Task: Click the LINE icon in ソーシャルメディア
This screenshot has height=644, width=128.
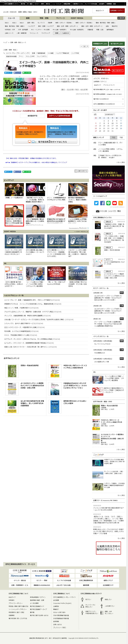Action: point(108,203)
